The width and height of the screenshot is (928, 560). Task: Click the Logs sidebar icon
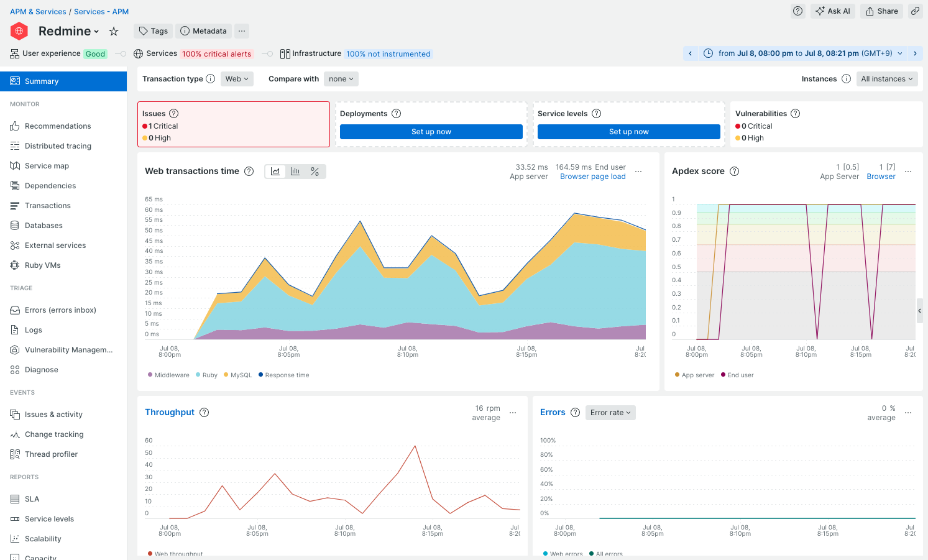pyautogui.click(x=15, y=330)
